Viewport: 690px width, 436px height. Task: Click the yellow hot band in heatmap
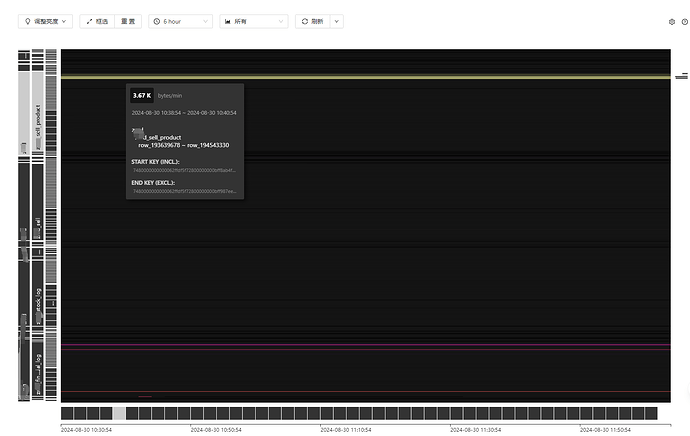[366, 77]
